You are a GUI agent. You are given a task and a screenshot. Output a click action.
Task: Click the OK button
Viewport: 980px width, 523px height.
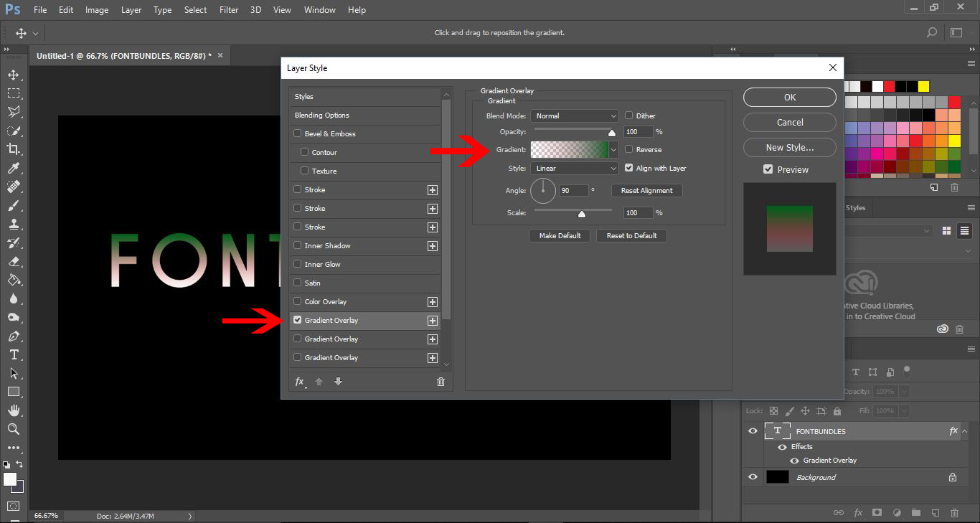coord(790,98)
